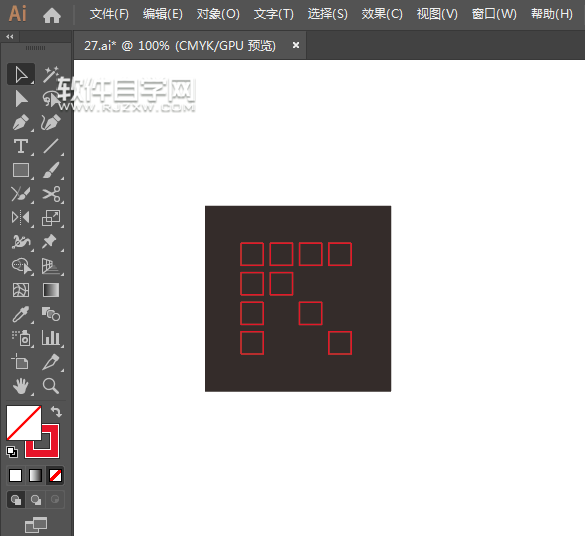
Task: Switch to Draw Behind mode
Action: point(36,499)
